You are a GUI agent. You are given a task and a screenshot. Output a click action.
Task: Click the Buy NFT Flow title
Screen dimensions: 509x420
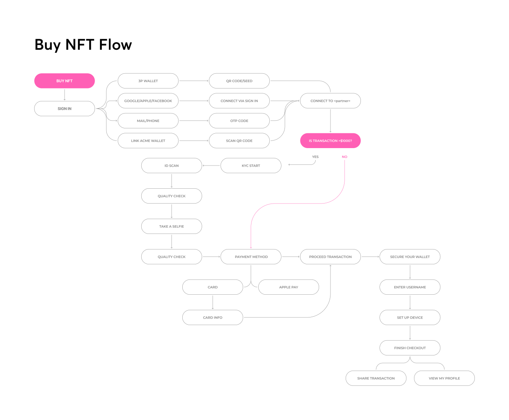83,45
